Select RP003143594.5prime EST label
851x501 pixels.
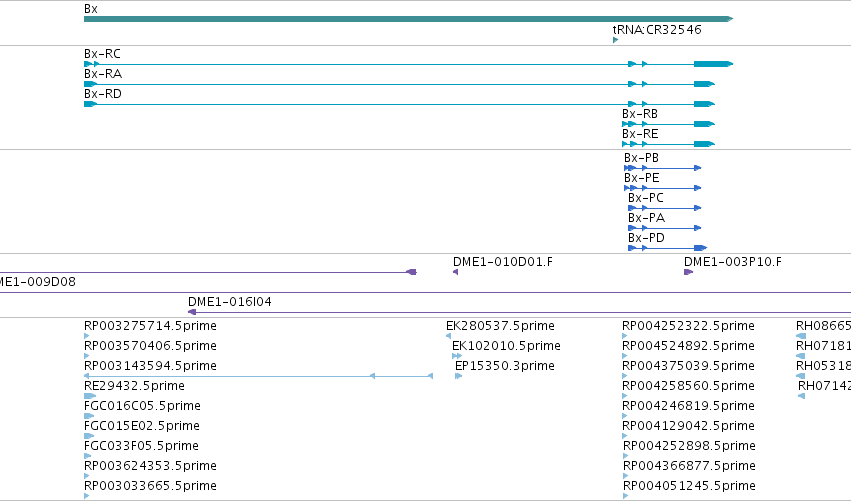(x=150, y=366)
